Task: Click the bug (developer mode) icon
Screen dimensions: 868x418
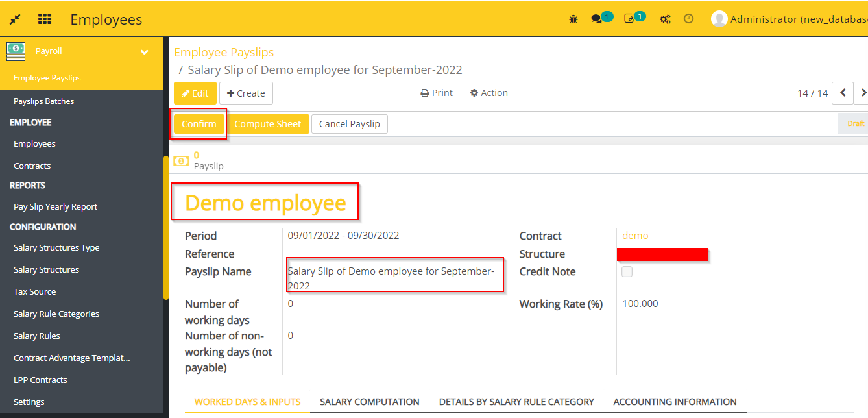Action: (573, 19)
